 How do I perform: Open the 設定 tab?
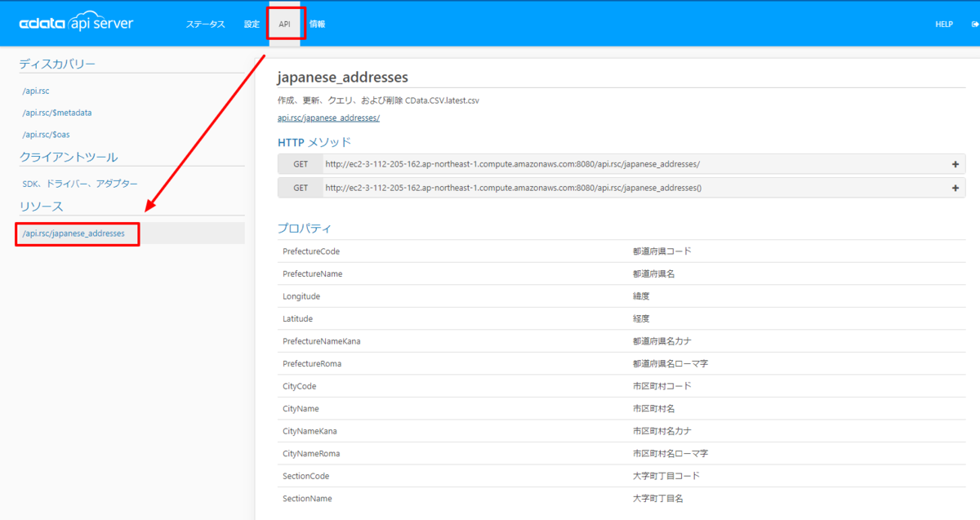(252, 24)
